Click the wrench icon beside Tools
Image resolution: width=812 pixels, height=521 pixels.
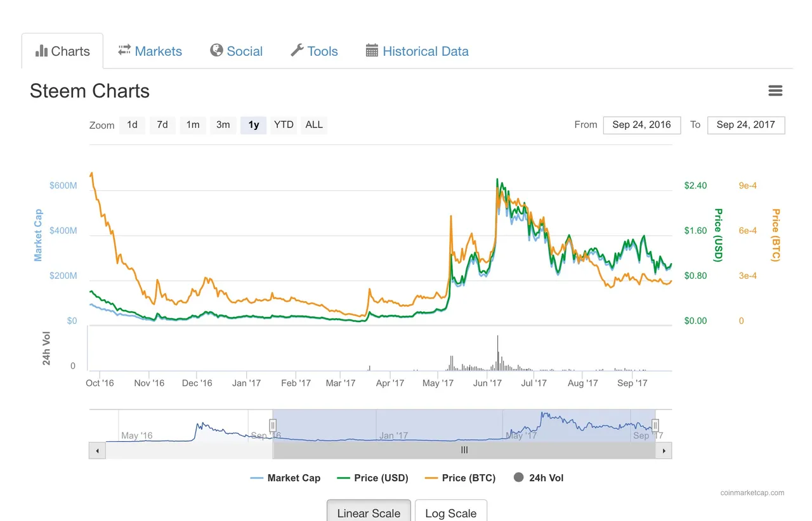297,50
